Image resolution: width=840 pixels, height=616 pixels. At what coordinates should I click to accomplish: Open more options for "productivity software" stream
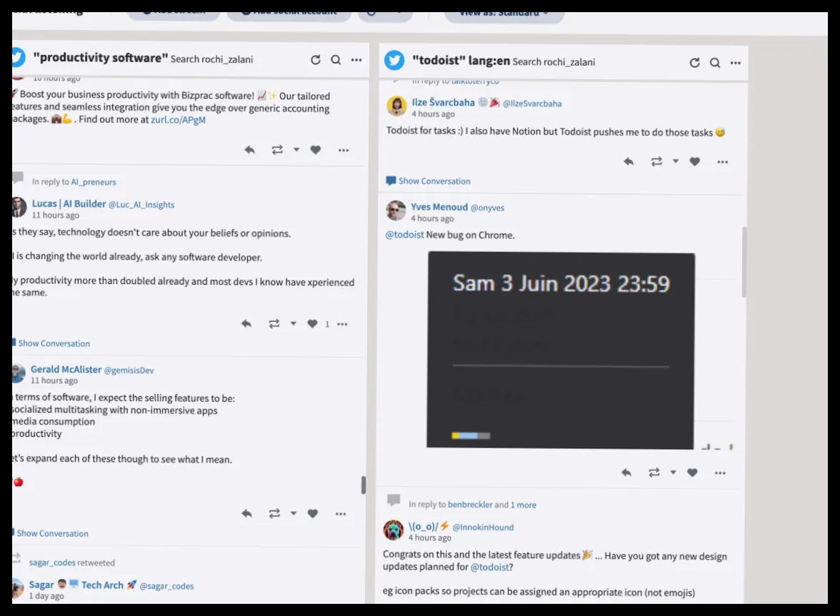pos(356,60)
